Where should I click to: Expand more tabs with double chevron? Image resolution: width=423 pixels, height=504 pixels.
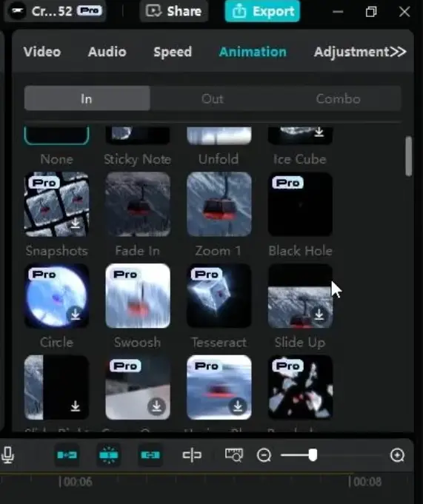coord(399,52)
